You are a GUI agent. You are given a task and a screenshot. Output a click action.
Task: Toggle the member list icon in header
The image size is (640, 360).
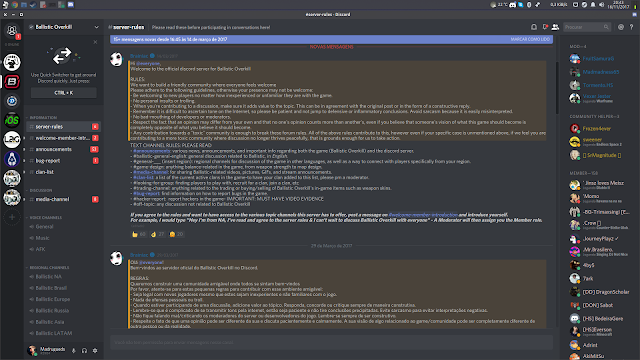[555, 27]
